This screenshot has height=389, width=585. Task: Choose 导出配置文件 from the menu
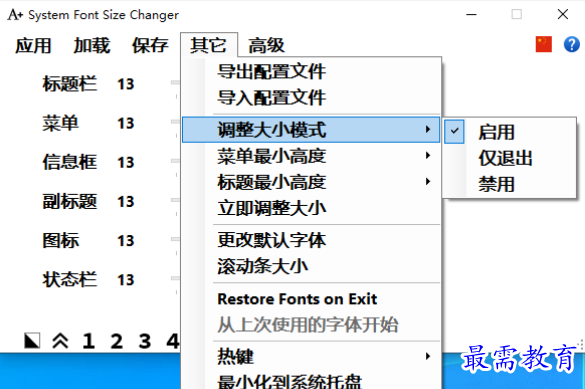[311, 72]
